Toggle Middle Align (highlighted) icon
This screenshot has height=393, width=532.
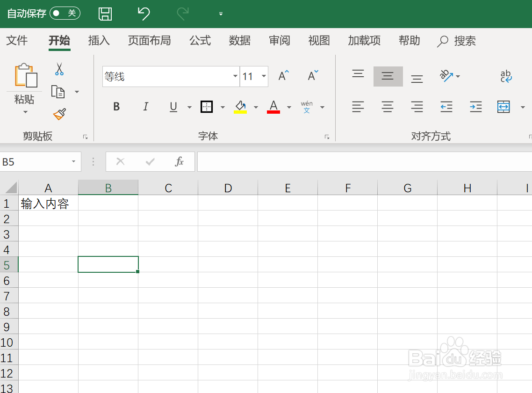coord(388,76)
